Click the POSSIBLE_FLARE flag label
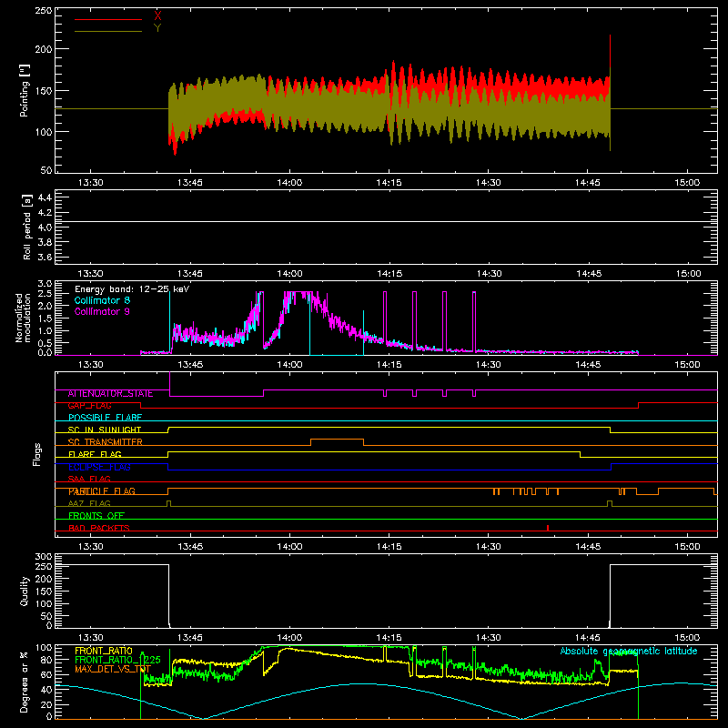The height and width of the screenshot is (728, 728). [105, 418]
